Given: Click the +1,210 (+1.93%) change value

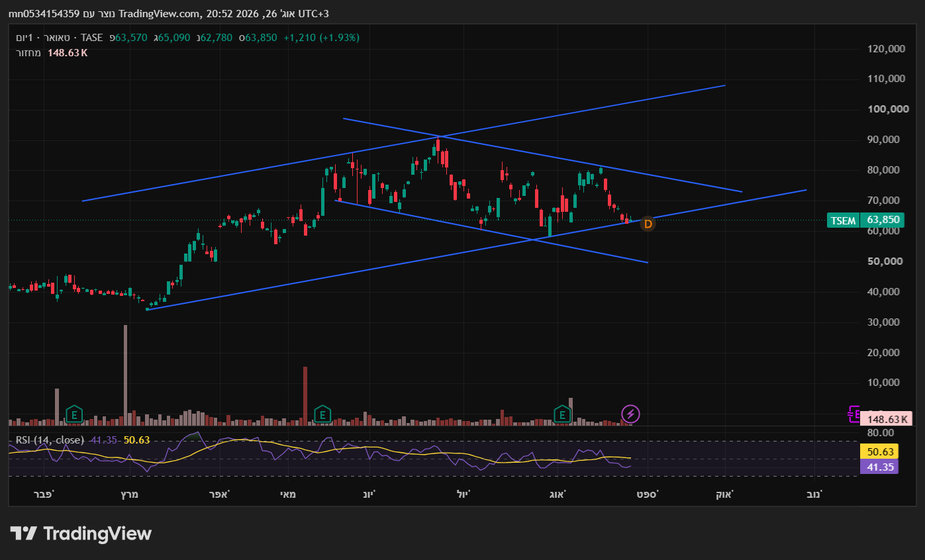Looking at the screenshot, I should tap(321, 38).
